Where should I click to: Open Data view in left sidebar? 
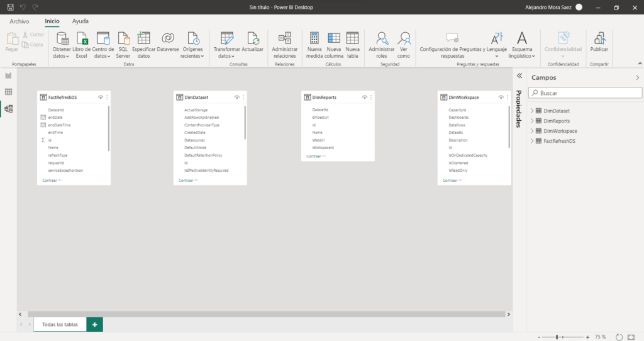click(9, 92)
